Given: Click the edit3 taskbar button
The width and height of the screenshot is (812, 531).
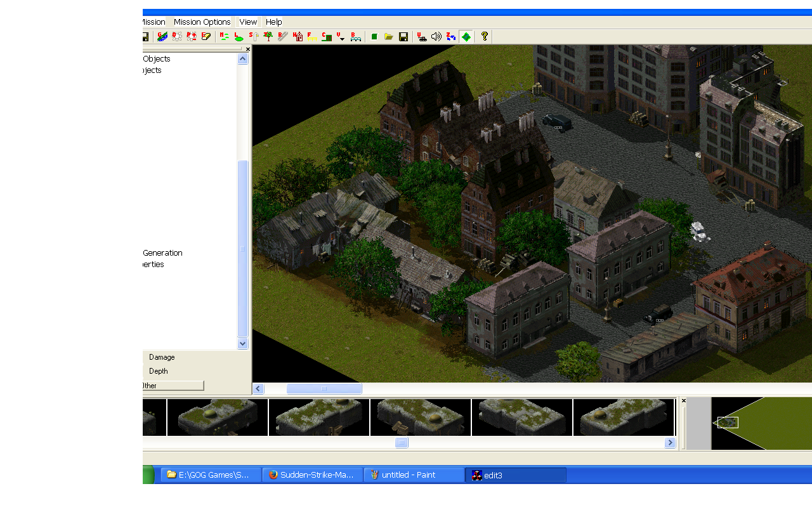Looking at the screenshot, I should (516, 475).
